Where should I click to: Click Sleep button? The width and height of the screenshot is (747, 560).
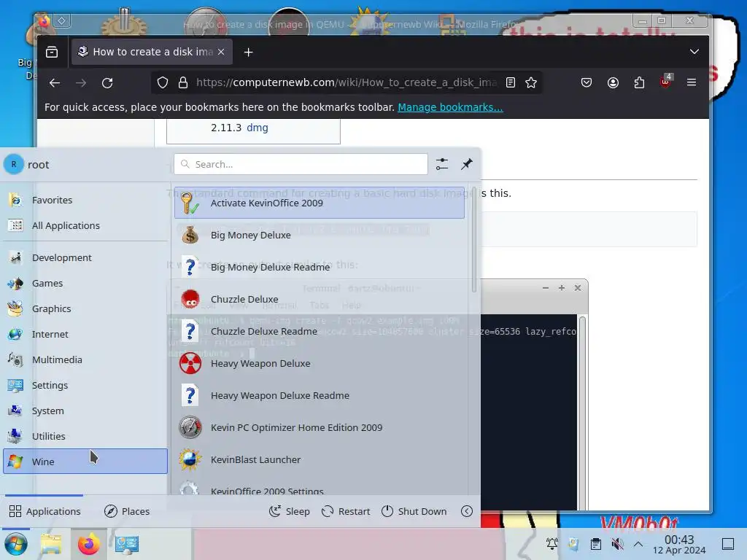click(289, 511)
